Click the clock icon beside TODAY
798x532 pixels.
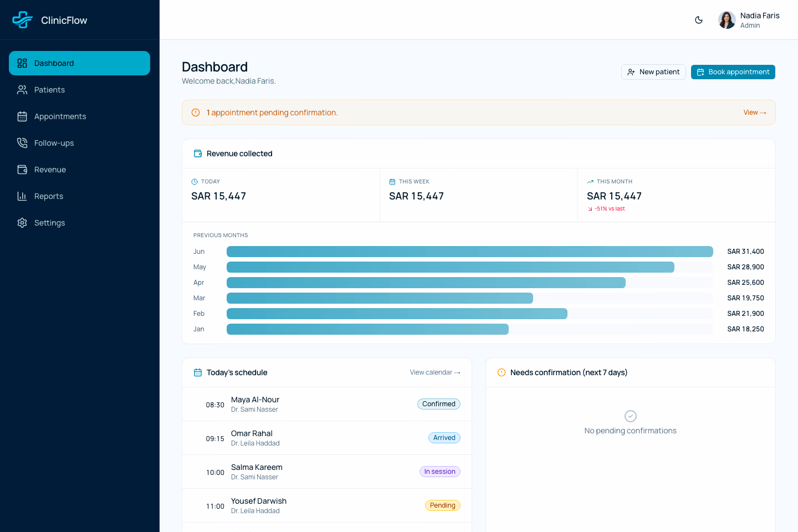195,182
